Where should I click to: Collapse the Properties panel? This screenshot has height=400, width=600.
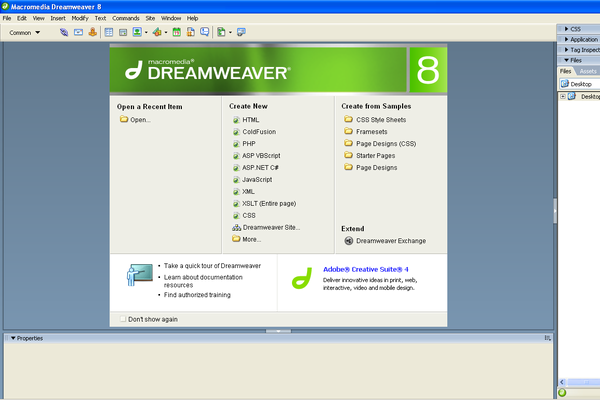click(13, 338)
